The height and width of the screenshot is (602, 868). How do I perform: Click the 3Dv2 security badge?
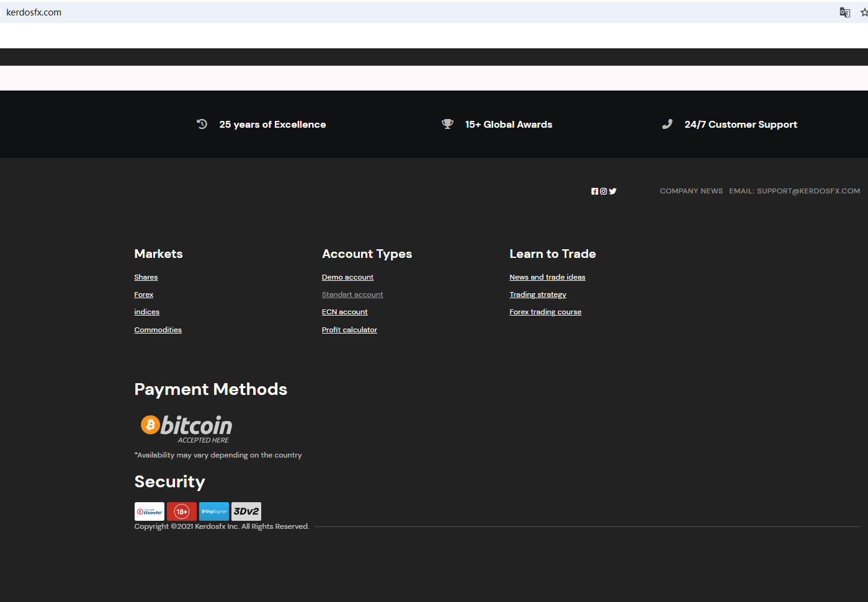pyautogui.click(x=246, y=511)
